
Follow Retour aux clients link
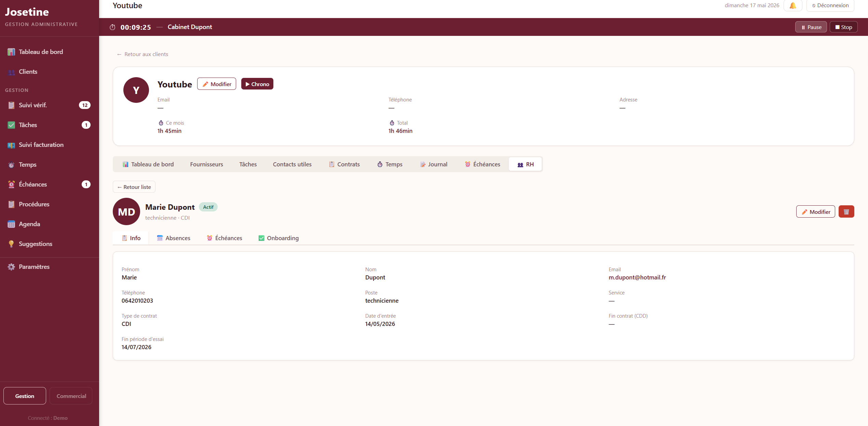143,54
